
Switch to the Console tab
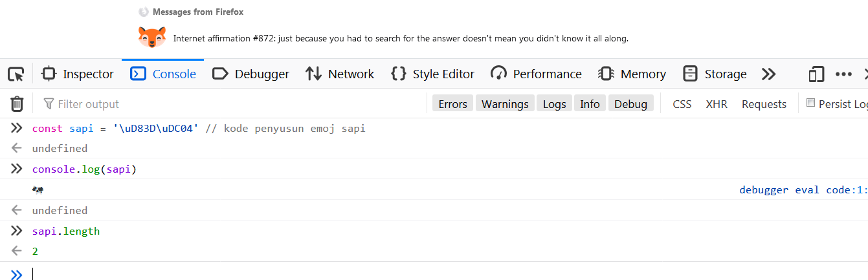(x=163, y=74)
